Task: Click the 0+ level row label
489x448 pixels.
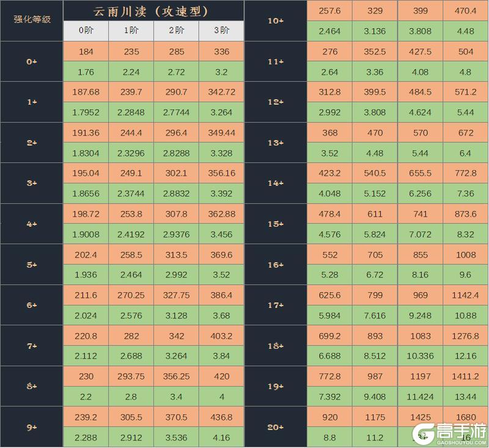Action: tap(32, 62)
